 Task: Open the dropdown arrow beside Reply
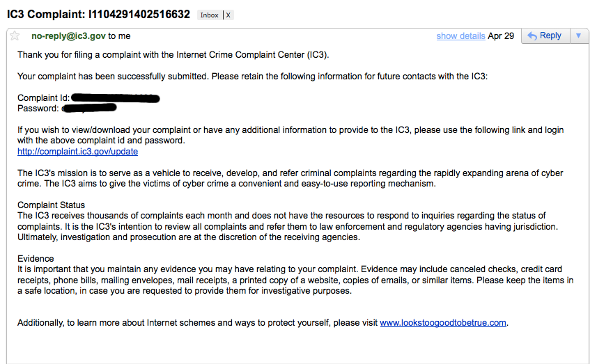(579, 35)
